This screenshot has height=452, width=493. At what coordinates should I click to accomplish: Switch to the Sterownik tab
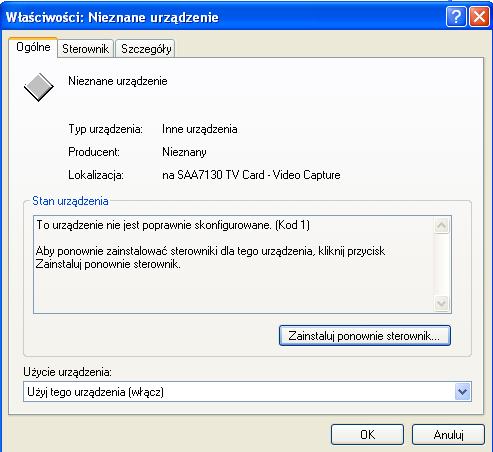tap(86, 49)
